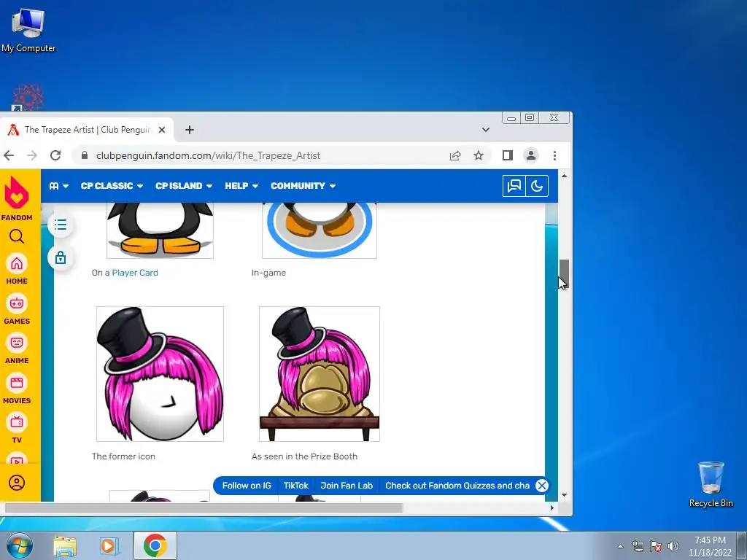Open the In-game penguin image

(320, 230)
